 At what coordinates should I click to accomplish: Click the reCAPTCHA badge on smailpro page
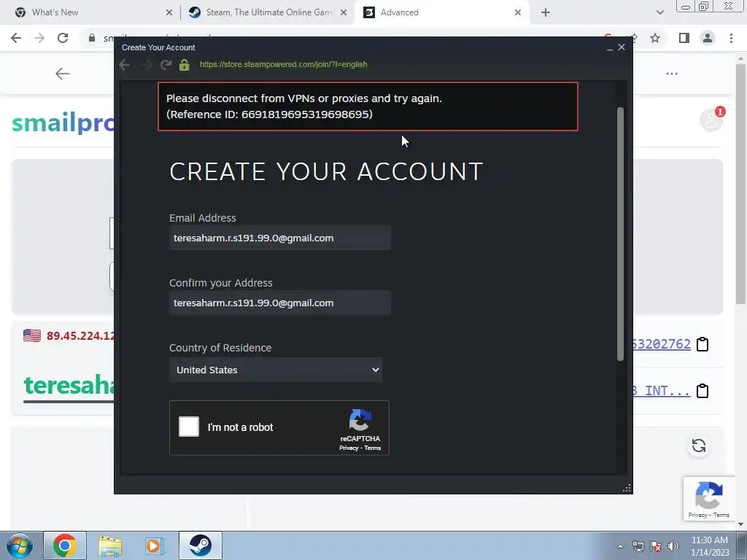tap(709, 499)
